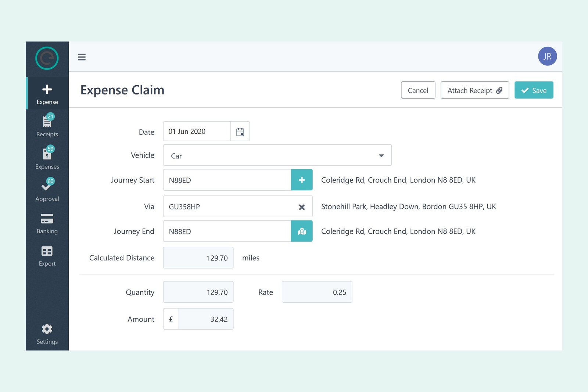The image size is (588, 392).
Task: Go to Banking in the sidebar
Action: 47,223
